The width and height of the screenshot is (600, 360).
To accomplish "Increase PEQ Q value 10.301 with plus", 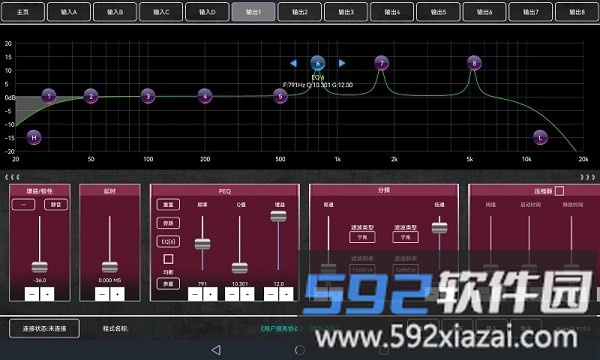I will [247, 294].
